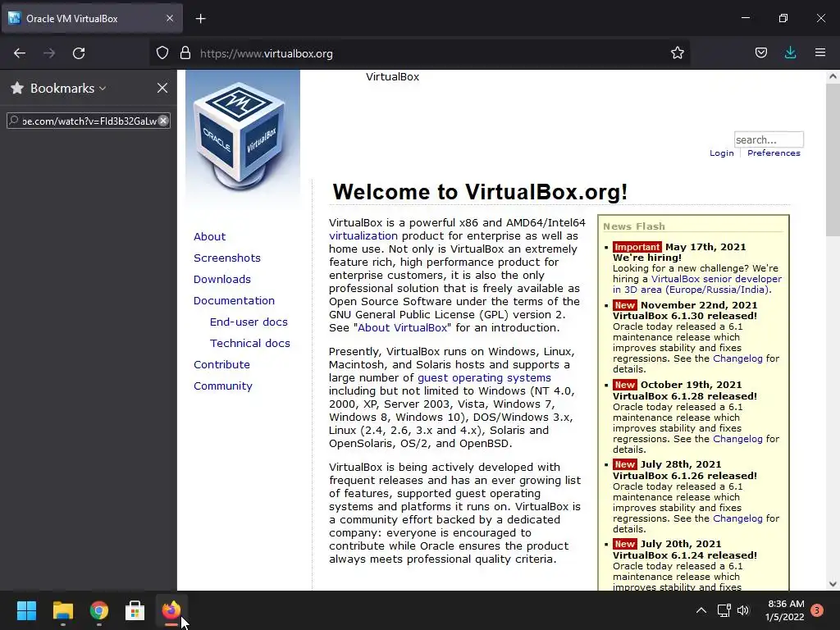Image resolution: width=840 pixels, height=630 pixels.
Task: Bookmark this page with the star icon
Action: coord(677,53)
